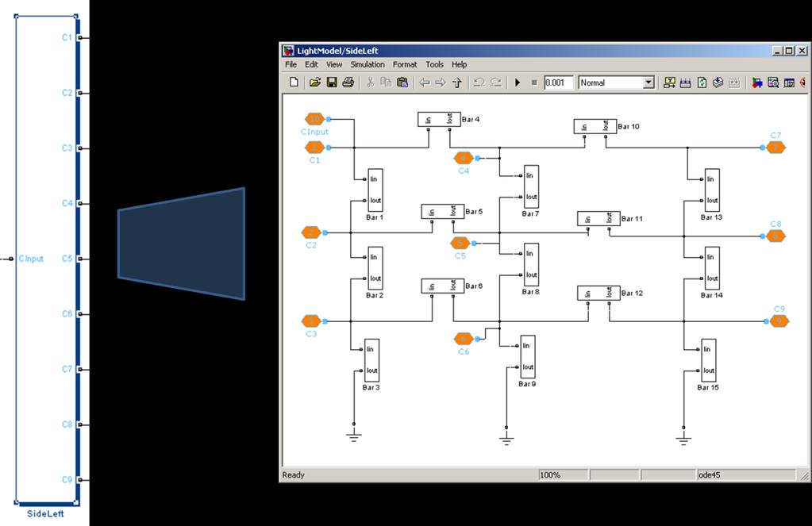Print the model with printer icon
Viewport: 812px width, 526px height.
pyautogui.click(x=348, y=83)
